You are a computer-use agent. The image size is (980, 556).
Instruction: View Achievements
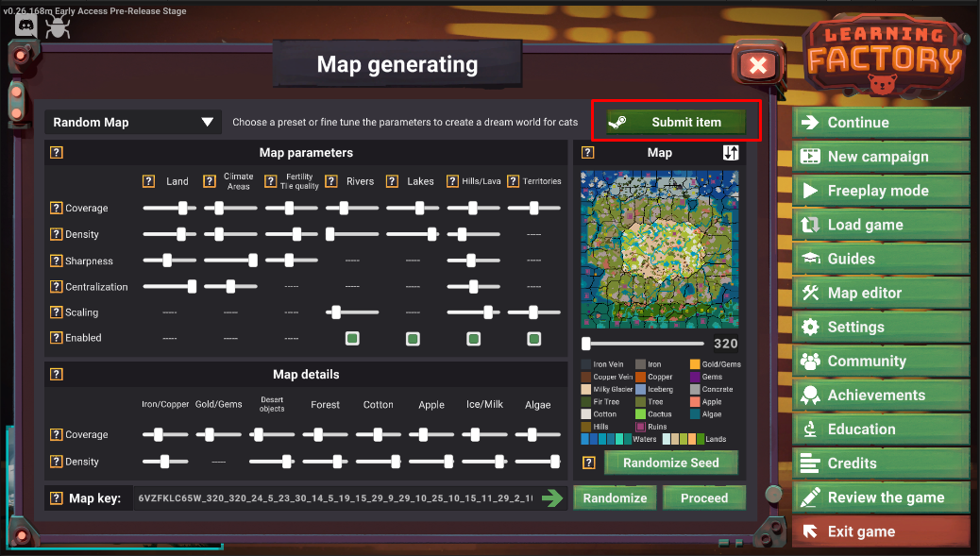coord(881,396)
